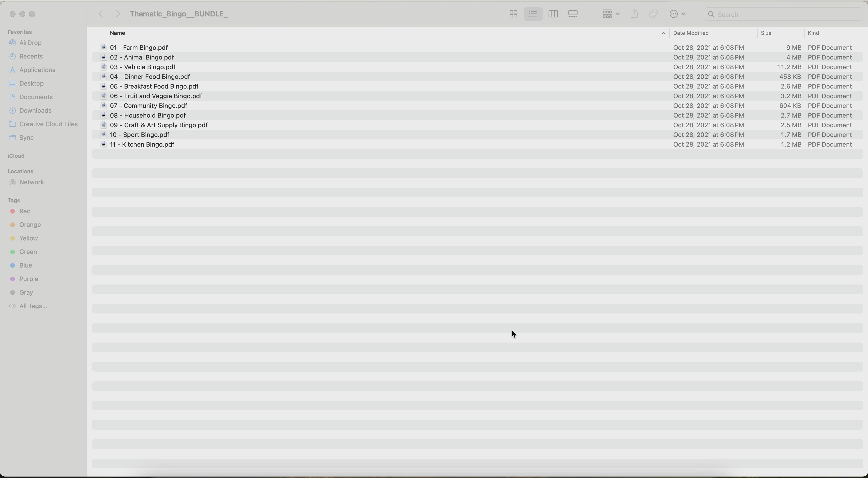
Task: Sort files by the Size column
Action: tap(766, 33)
